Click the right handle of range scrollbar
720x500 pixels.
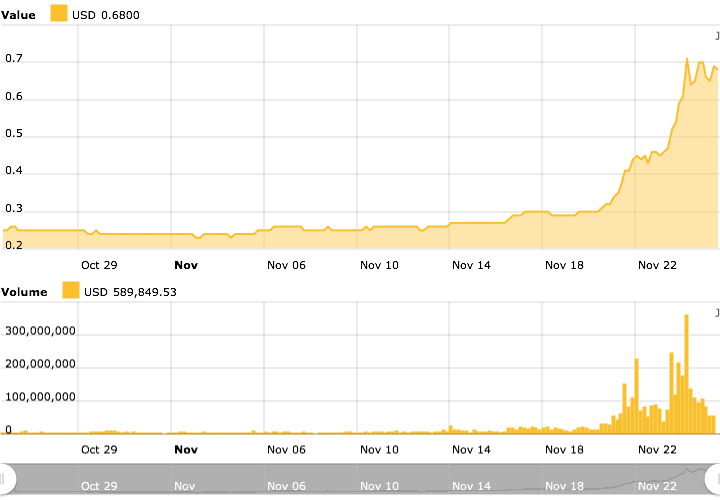(x=713, y=479)
